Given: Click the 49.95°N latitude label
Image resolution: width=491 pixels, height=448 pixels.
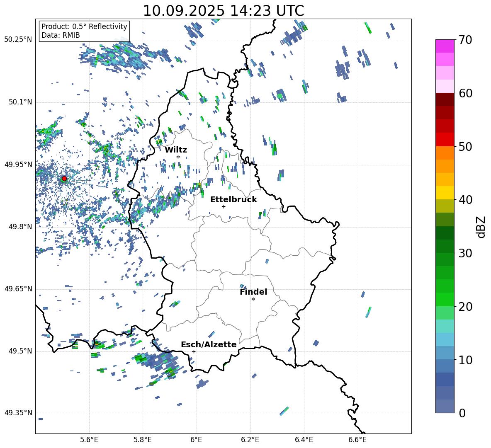Looking at the screenshot, I should point(18,165).
